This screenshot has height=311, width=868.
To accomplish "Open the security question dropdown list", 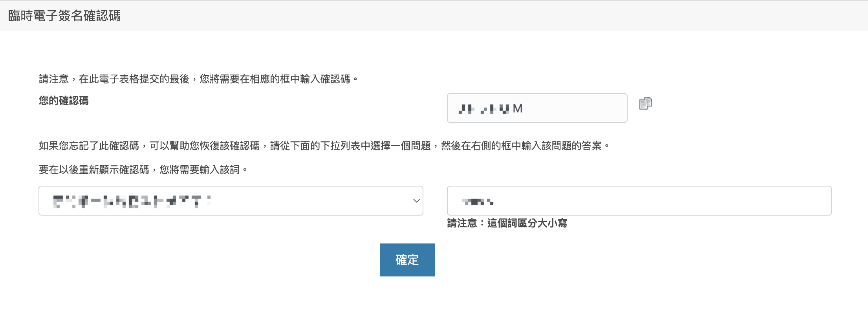I will [231, 201].
